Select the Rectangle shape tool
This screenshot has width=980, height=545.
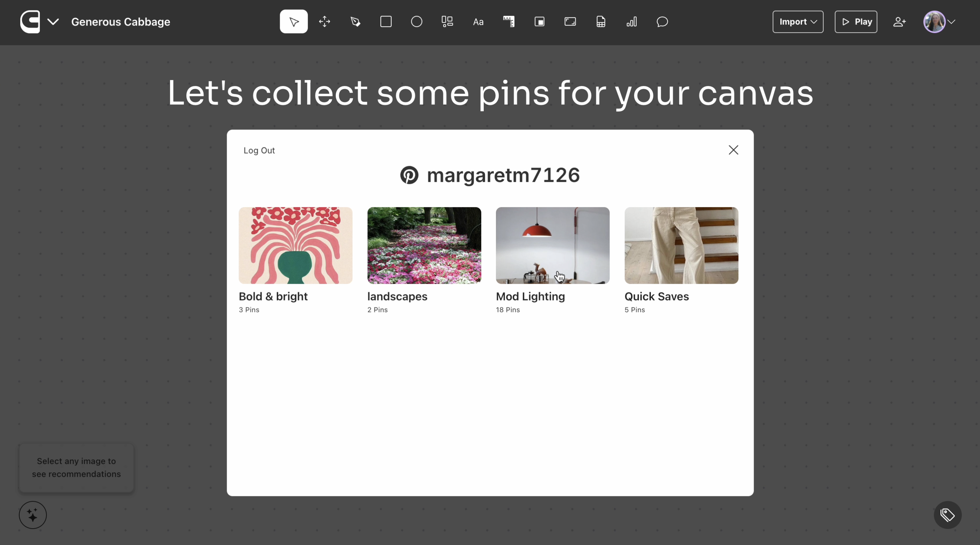[x=386, y=22]
